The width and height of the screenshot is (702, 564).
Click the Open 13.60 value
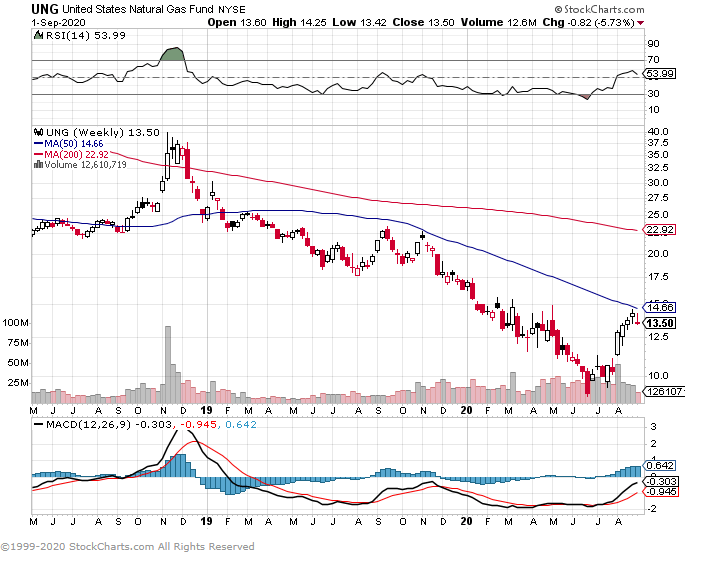(237, 22)
